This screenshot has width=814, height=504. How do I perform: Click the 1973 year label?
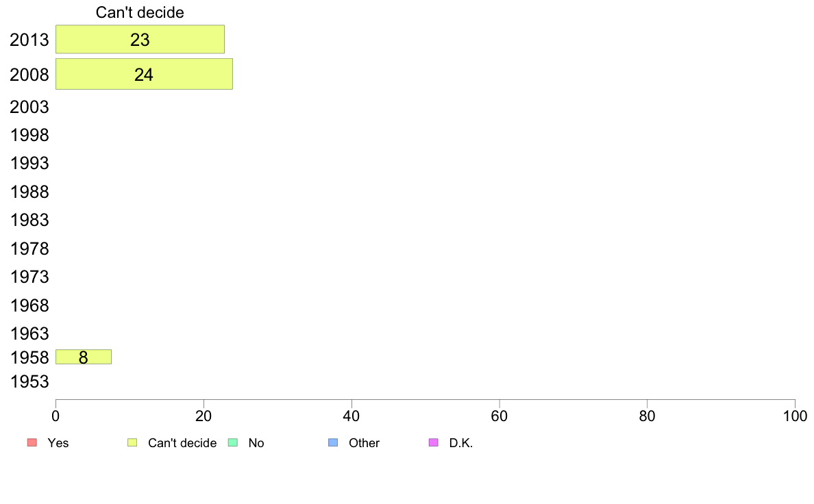point(29,277)
